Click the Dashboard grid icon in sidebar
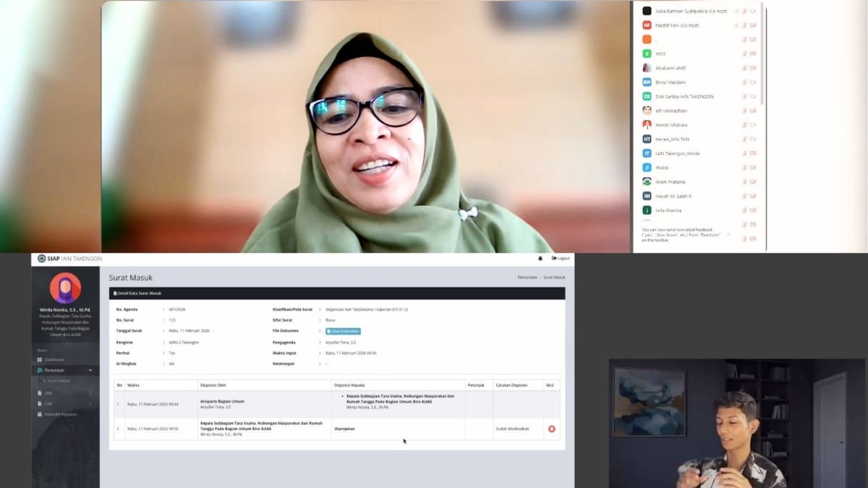 [40, 359]
